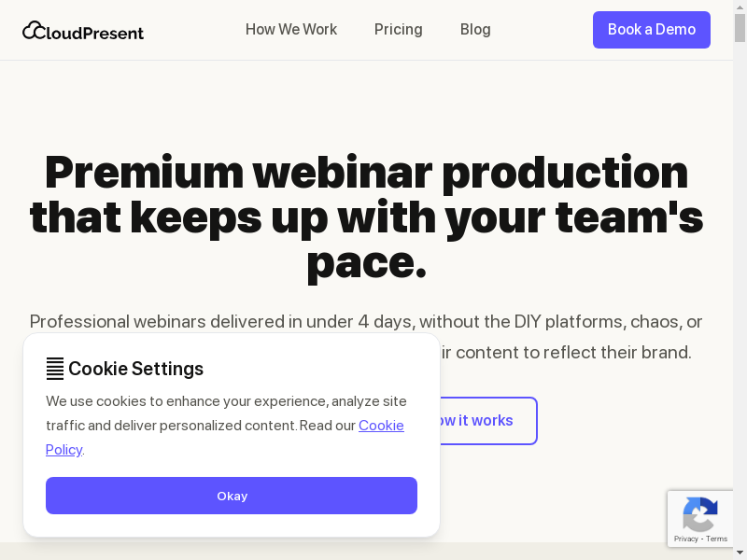Open the reCAPTCHA Privacy link
This screenshot has height=560, width=747.
[686, 539]
